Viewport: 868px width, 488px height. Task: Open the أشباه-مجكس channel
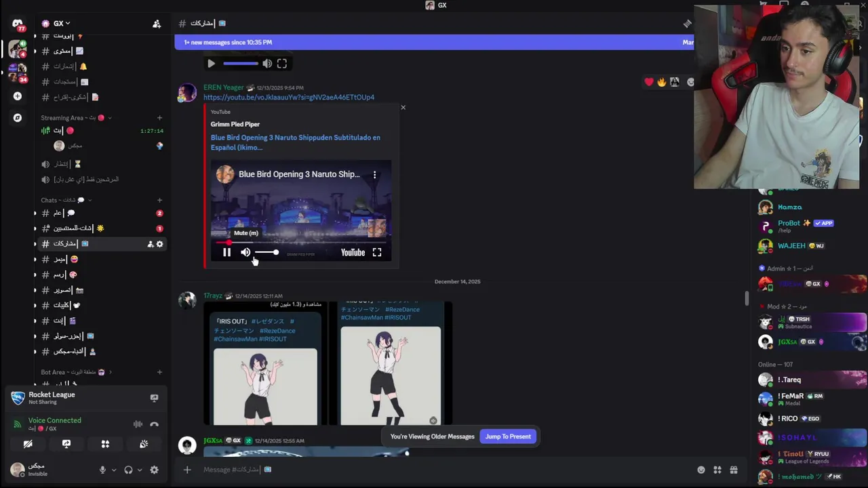(x=102, y=352)
